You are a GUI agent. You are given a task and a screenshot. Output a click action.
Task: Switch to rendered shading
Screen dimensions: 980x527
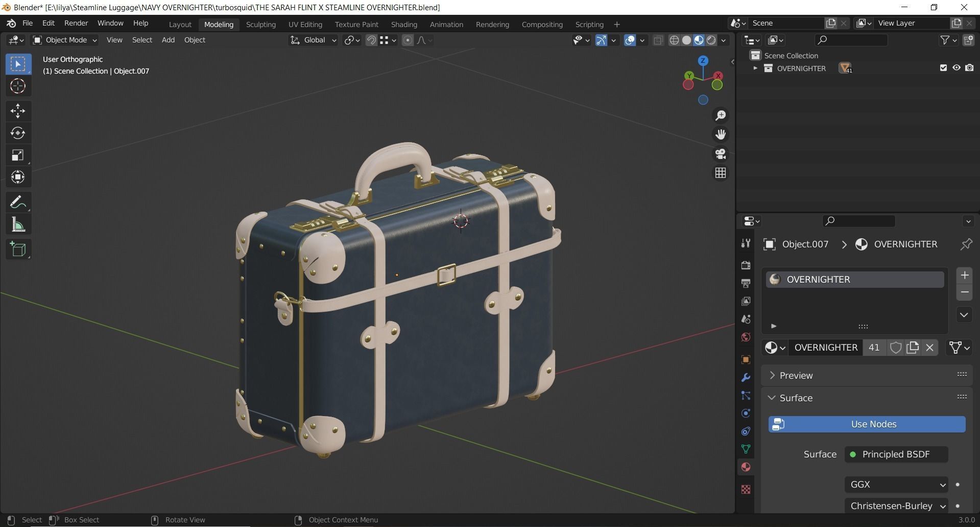pyautogui.click(x=711, y=40)
